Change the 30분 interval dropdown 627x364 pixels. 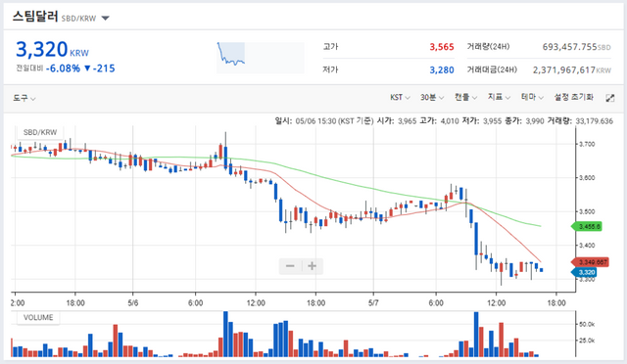[432, 97]
